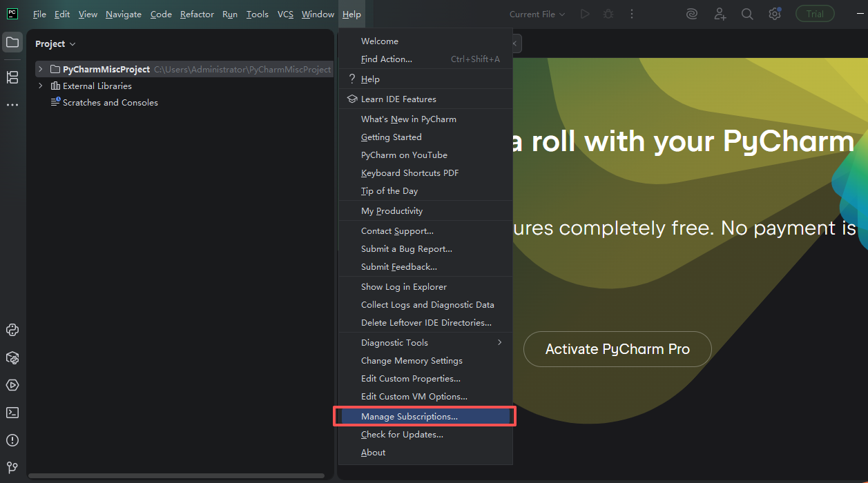Viewport: 868px width, 483px height.
Task: Expand the PyCharmMiscProject tree node
Action: click(x=41, y=69)
